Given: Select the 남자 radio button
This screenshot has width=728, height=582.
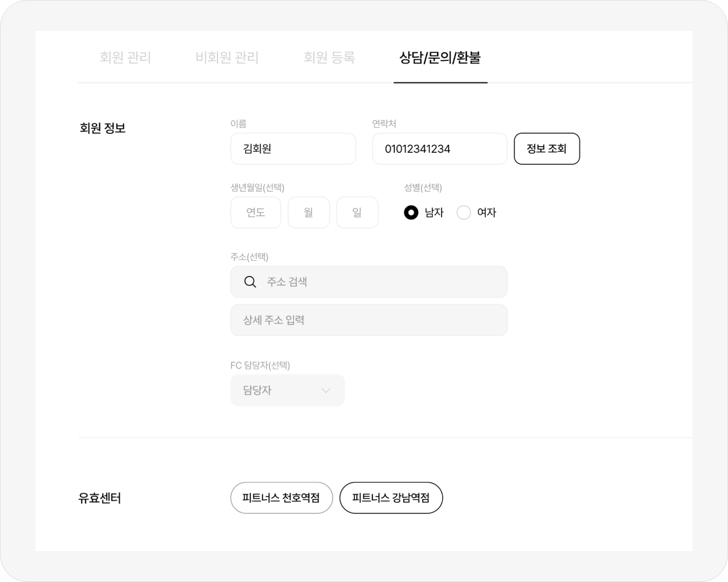Looking at the screenshot, I should pyautogui.click(x=411, y=212).
